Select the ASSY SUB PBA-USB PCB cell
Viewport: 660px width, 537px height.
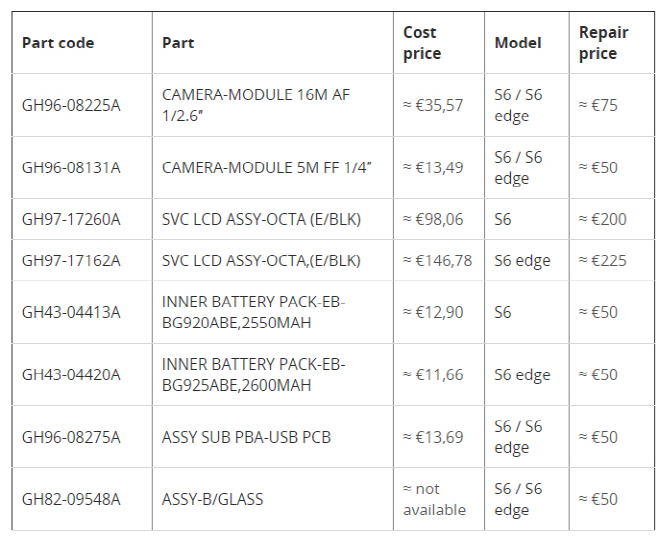[246, 437]
